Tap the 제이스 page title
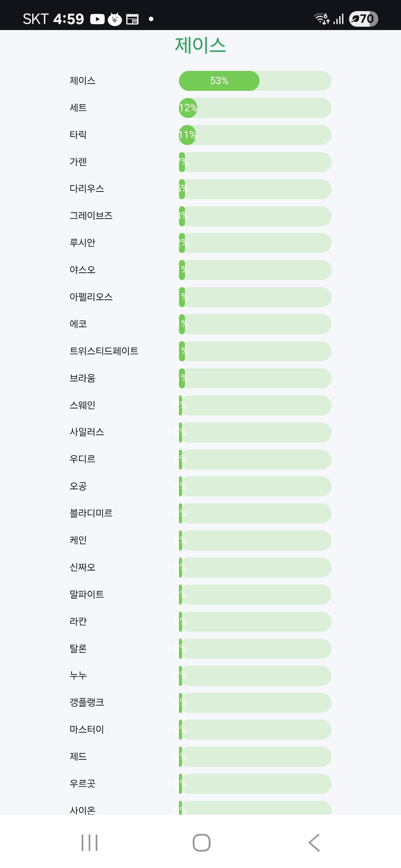 coord(200,45)
